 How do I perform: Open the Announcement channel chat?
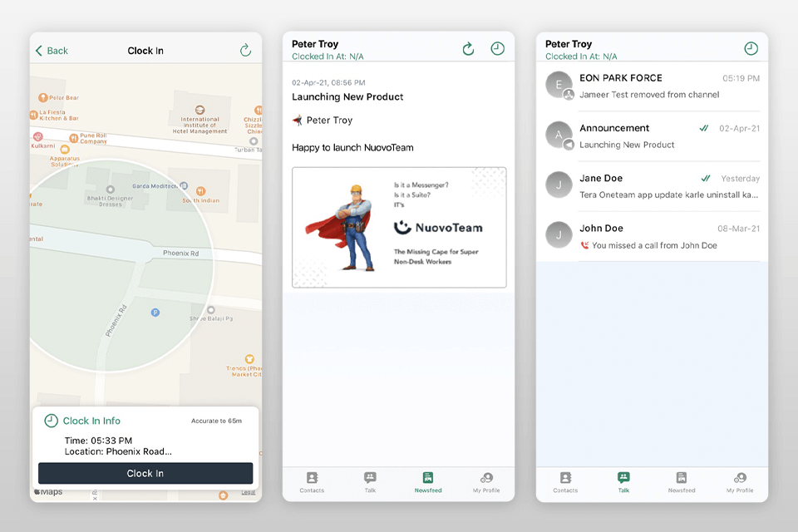point(652,136)
